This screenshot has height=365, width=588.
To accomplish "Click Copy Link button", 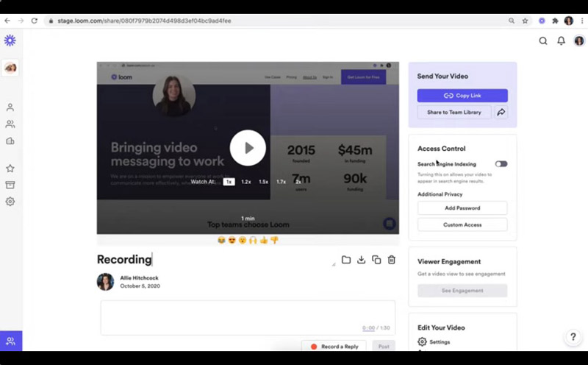I will (462, 96).
